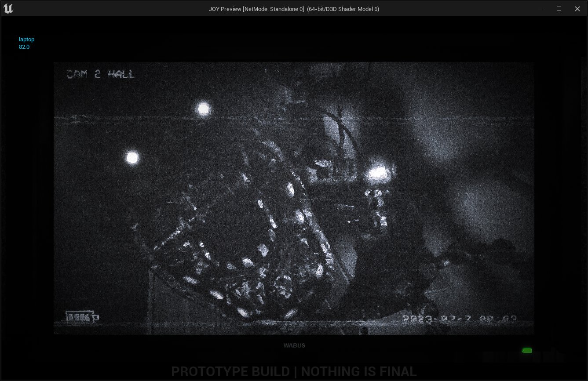Click the leftmost bright light in feed
The height and width of the screenshot is (381, 588).
(x=132, y=157)
